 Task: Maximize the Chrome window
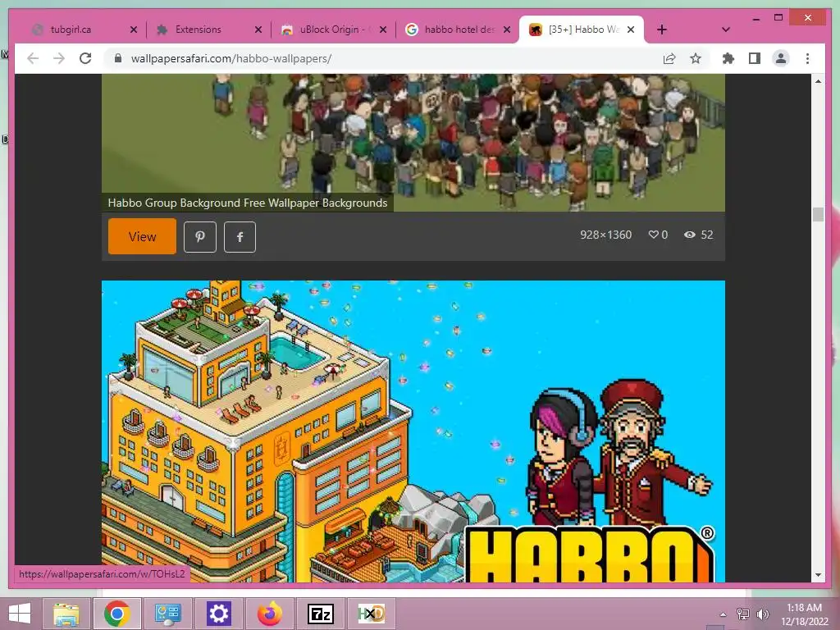click(x=778, y=18)
